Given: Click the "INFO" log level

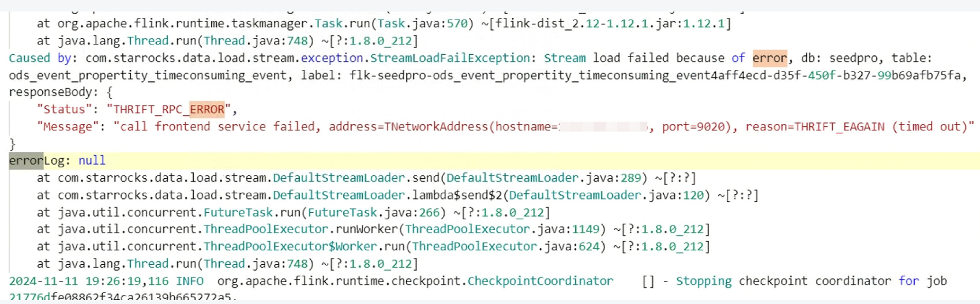Looking at the screenshot, I should (190, 282).
